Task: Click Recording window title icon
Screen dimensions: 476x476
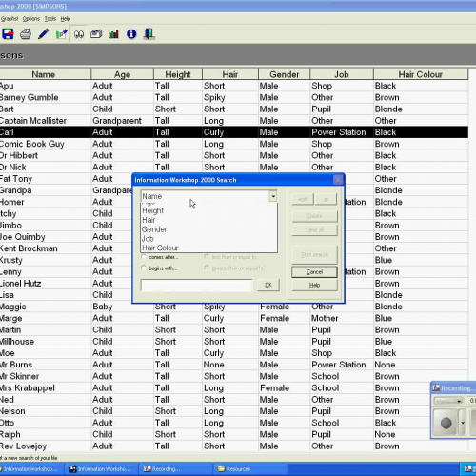Action: tap(436, 387)
